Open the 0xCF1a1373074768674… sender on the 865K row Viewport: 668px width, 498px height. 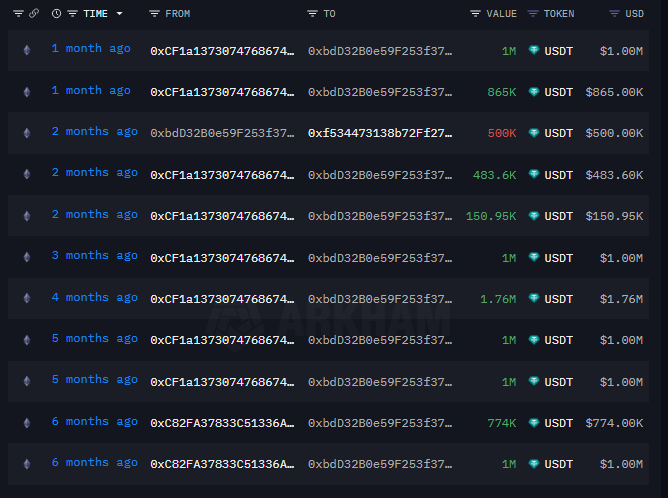pyautogui.click(x=222, y=92)
